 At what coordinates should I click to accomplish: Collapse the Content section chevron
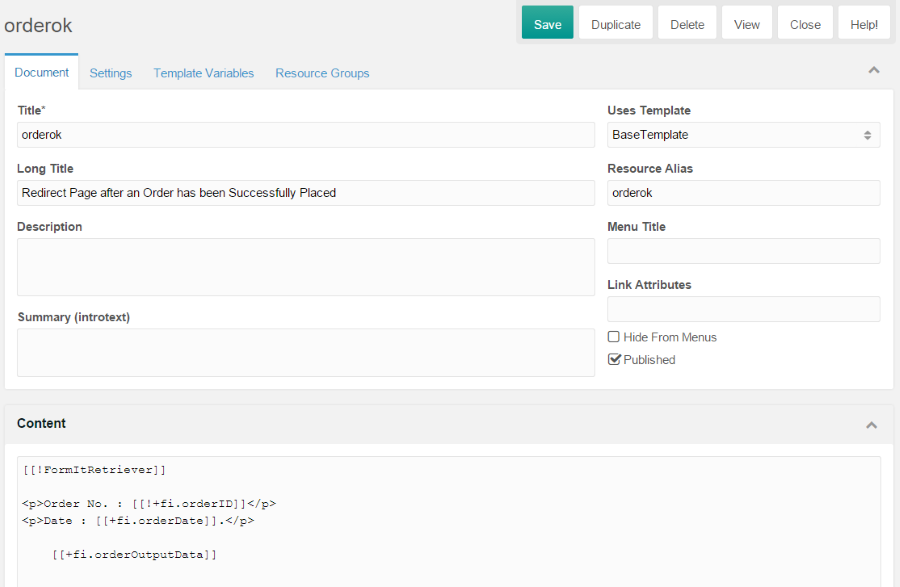(871, 425)
